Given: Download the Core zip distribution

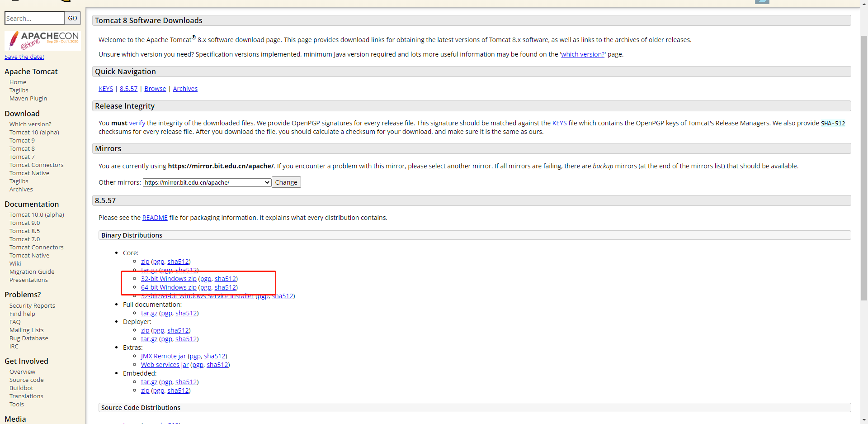Looking at the screenshot, I should 145,262.
